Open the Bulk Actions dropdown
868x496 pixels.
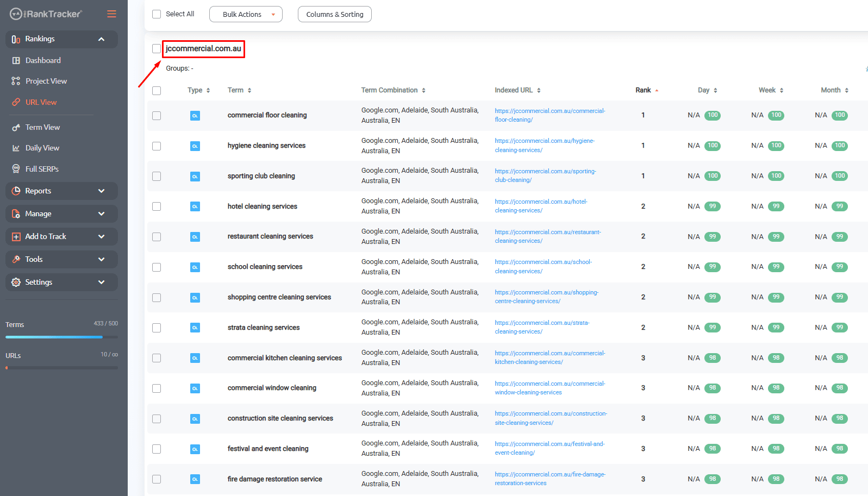coord(246,15)
